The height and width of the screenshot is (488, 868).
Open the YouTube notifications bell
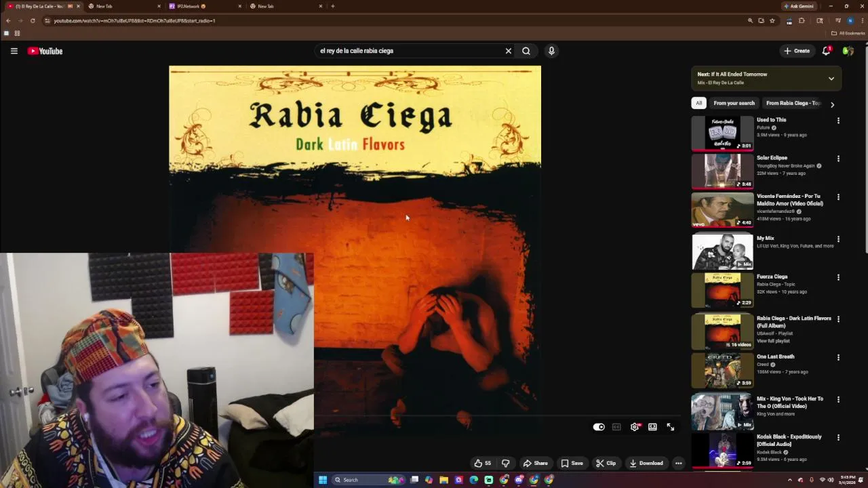coord(826,51)
